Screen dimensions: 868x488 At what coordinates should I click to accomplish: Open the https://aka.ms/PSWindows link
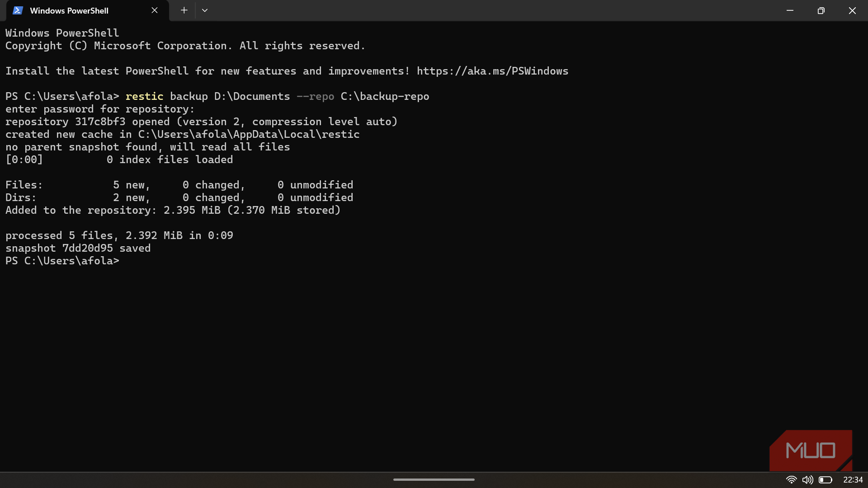coord(493,71)
